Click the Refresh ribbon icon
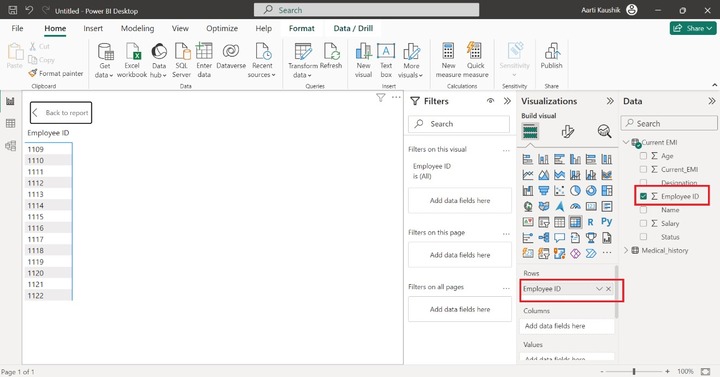The height and width of the screenshot is (377, 720). pos(331,56)
